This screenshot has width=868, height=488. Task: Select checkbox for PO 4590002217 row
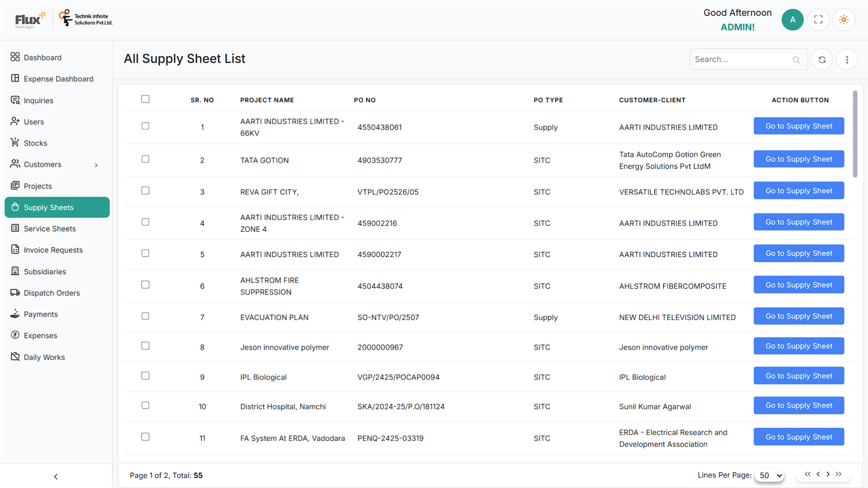[x=145, y=253]
